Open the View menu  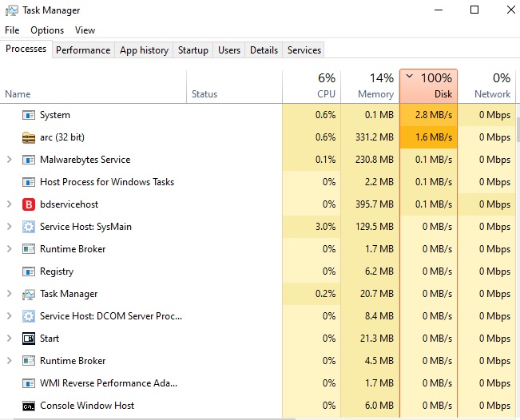point(85,30)
